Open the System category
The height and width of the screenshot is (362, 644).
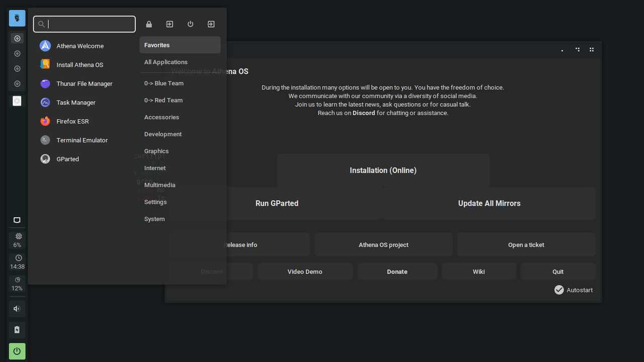[x=180, y=219]
